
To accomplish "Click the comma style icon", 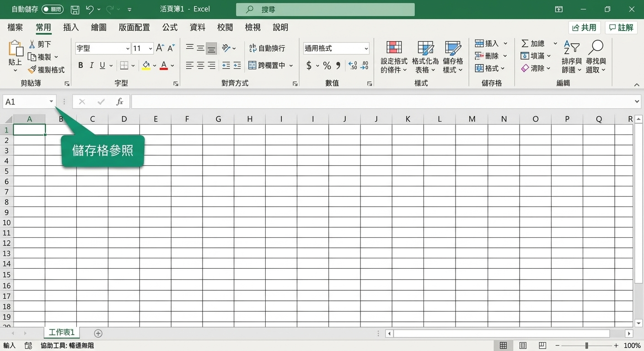I will click(x=338, y=66).
